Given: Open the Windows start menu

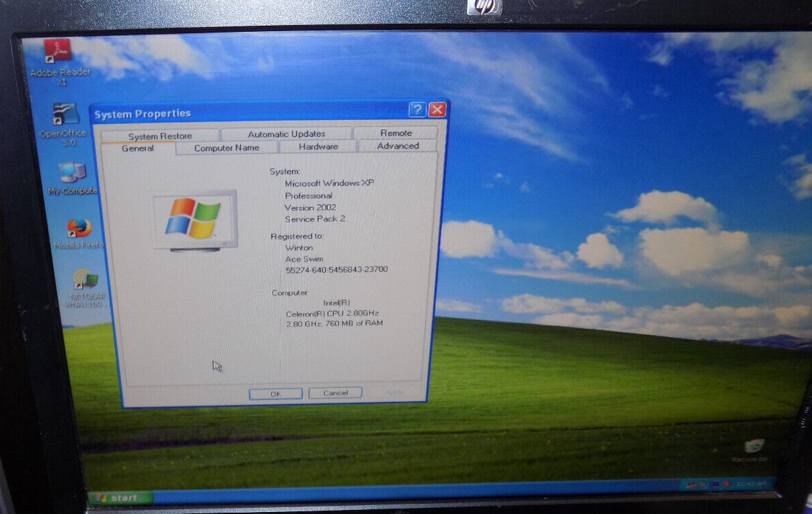Looking at the screenshot, I should coord(122,498).
